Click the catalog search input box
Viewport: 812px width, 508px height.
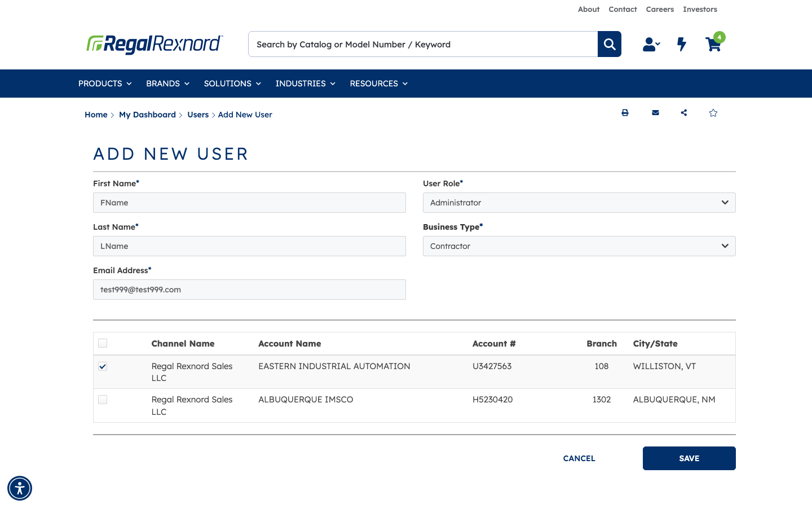coord(423,44)
